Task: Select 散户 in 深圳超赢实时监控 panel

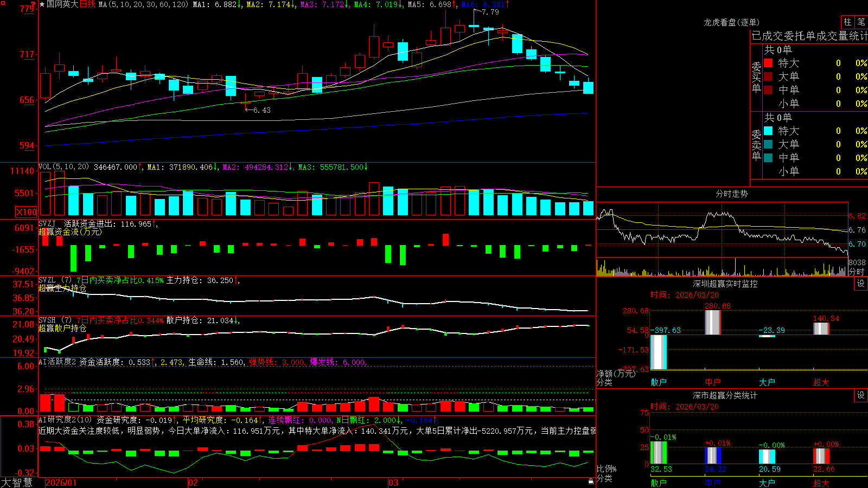Action: tap(659, 382)
